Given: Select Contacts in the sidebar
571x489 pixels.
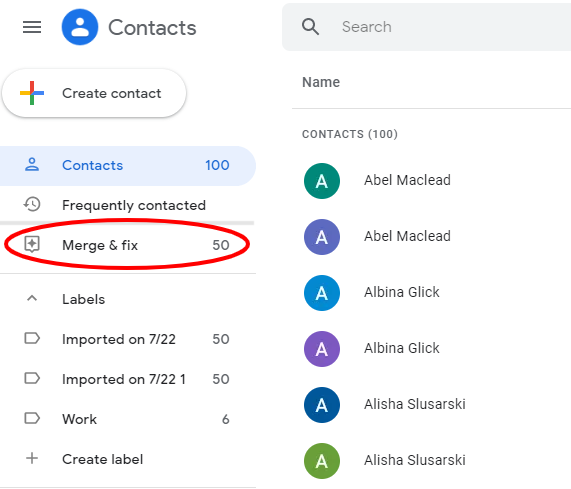Looking at the screenshot, I should click(x=127, y=166).
